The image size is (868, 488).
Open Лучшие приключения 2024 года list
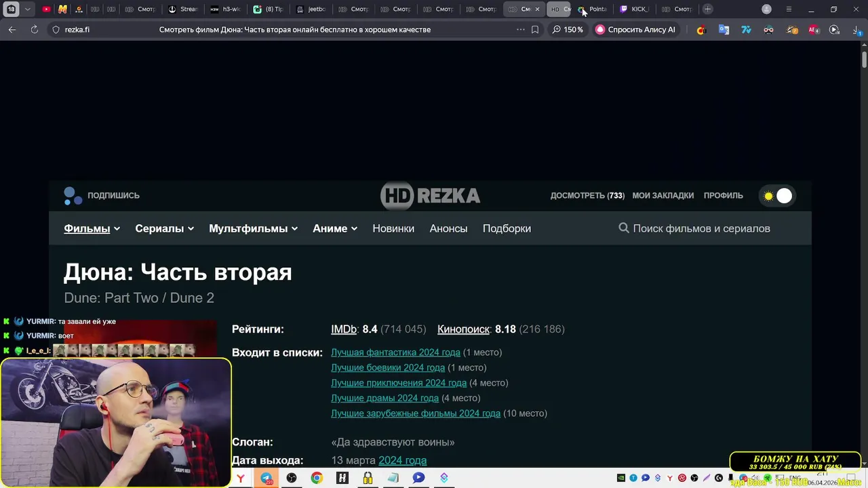pos(399,383)
